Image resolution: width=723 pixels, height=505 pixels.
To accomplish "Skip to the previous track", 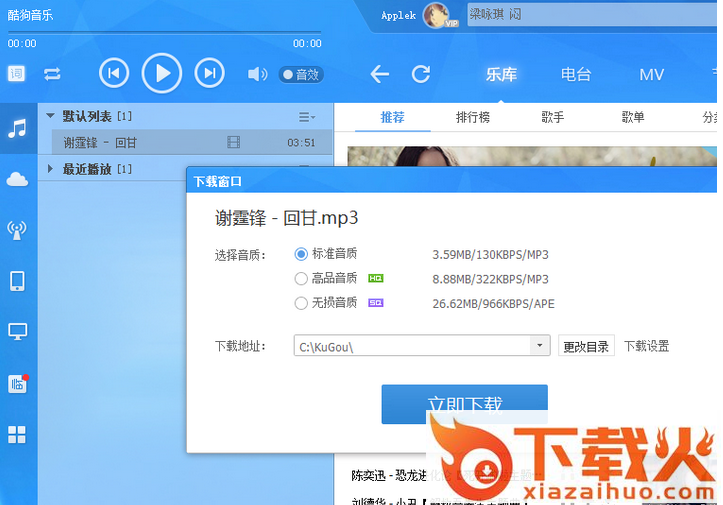I will tap(114, 73).
